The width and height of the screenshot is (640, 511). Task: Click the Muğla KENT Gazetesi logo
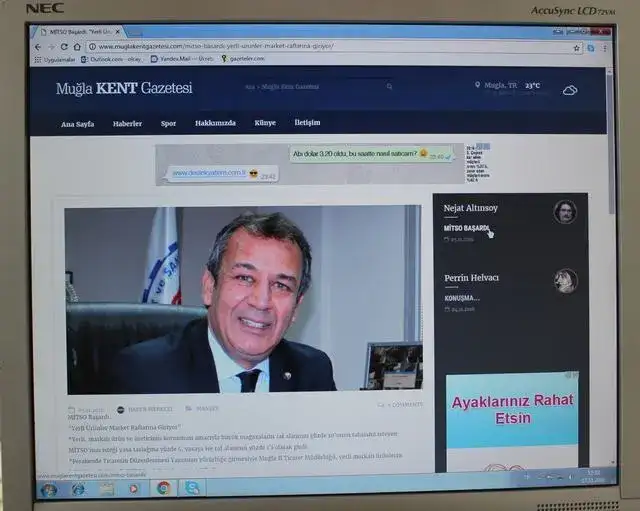124,88
